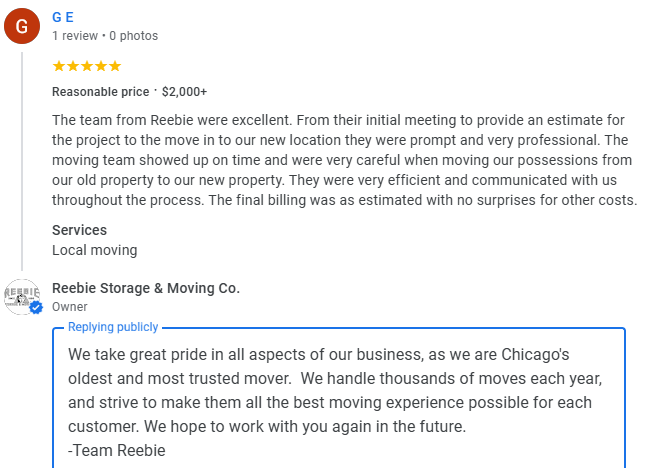The image size is (650, 468).
Task: Click the Reebie company logo thumbnail
Action: (x=21, y=296)
